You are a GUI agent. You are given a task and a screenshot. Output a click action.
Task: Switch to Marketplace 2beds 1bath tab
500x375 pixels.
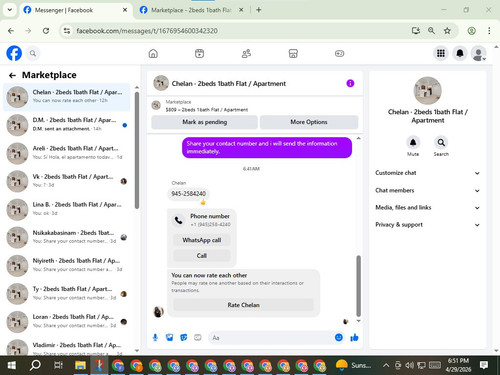tap(191, 10)
